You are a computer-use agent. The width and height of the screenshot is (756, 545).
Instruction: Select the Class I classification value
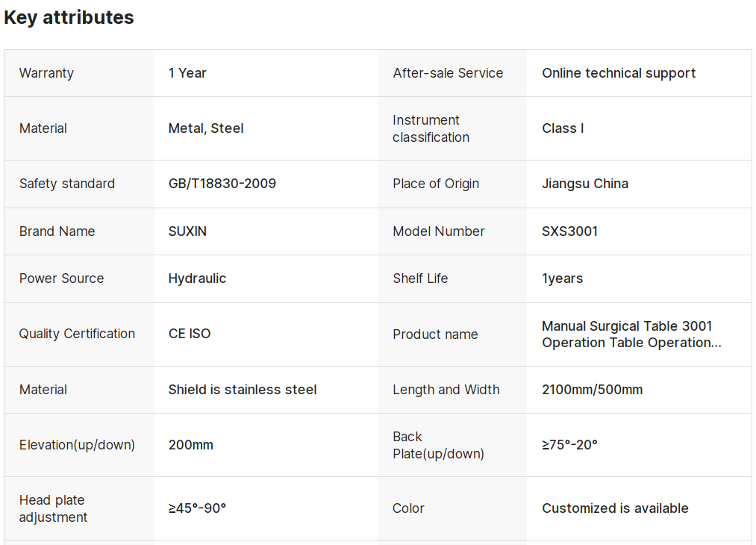(x=563, y=128)
